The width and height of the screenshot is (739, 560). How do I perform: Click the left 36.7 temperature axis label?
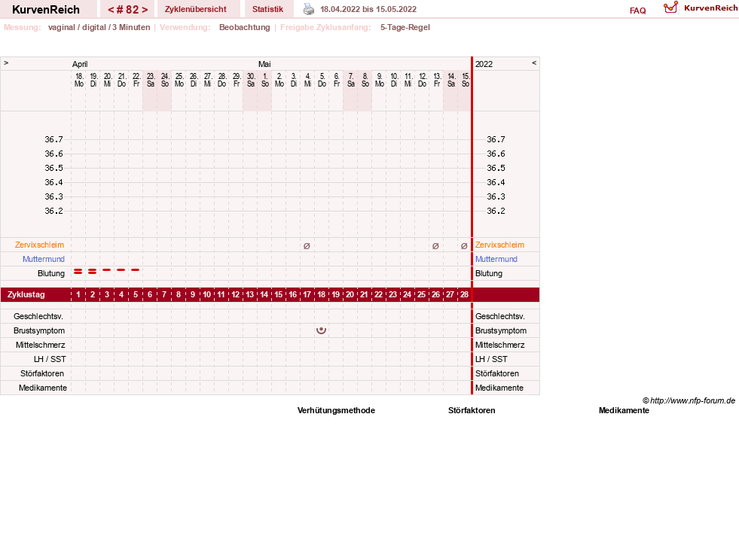pyautogui.click(x=53, y=139)
